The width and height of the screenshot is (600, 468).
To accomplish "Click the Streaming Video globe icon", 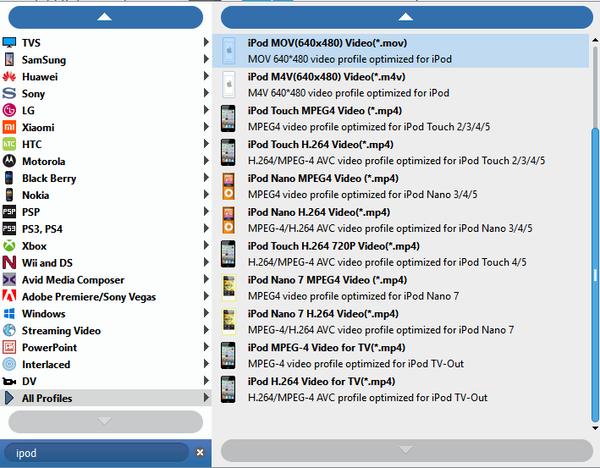I will (x=9, y=330).
